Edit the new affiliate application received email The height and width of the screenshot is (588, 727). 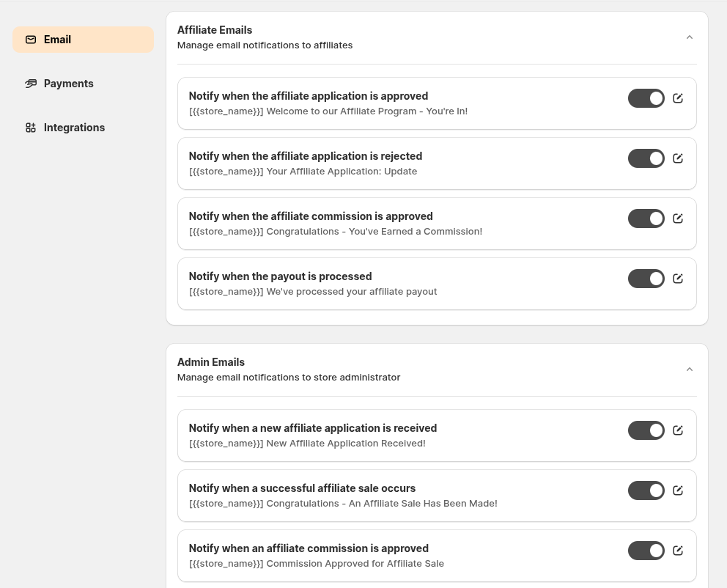(x=678, y=430)
